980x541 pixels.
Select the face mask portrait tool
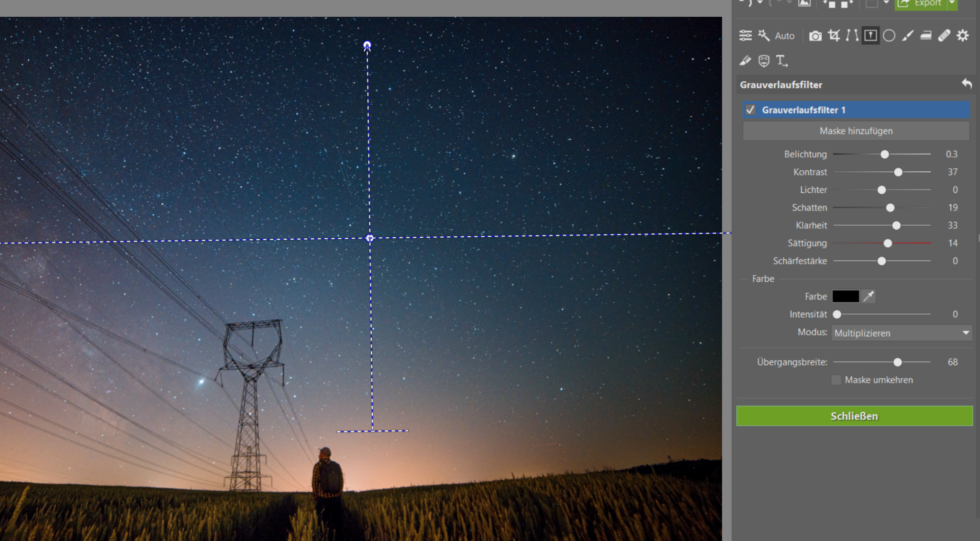[x=764, y=61]
